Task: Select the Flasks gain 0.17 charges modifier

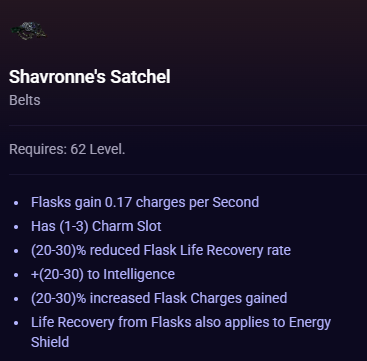Action: point(145,202)
